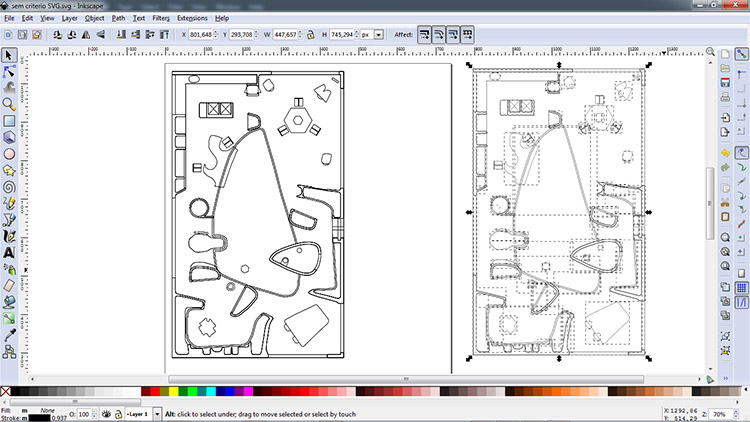The image size is (750, 422).
Task: Toggle grid display on snap toolbar
Action: click(741, 288)
